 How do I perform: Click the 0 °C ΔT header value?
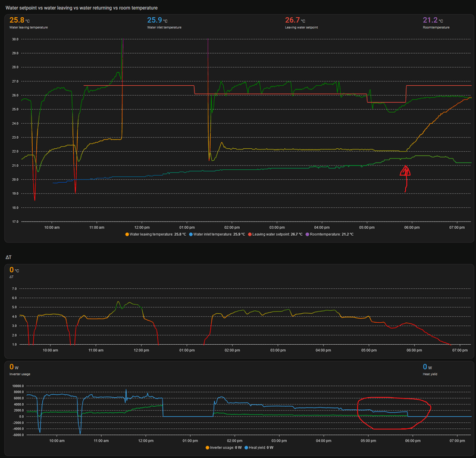14,270
